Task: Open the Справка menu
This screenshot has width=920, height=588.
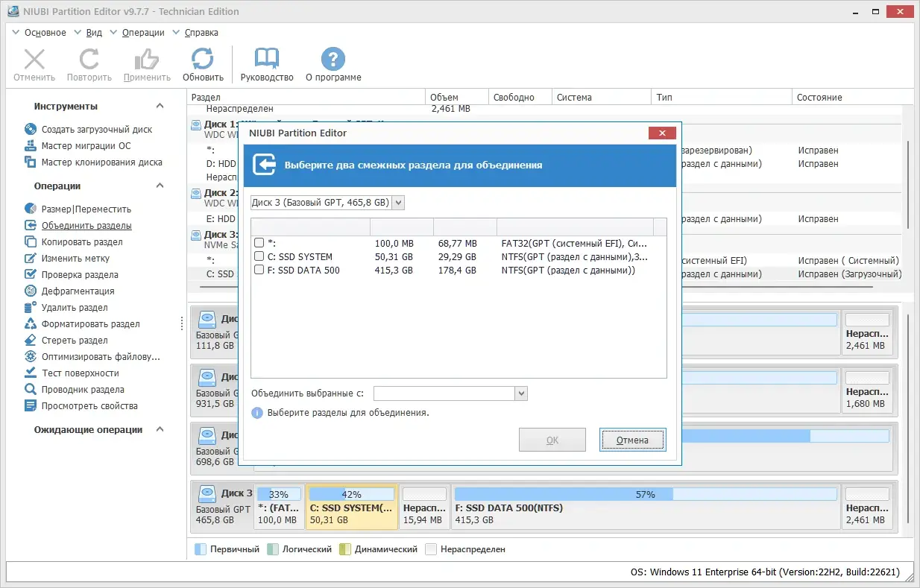Action: [x=201, y=33]
